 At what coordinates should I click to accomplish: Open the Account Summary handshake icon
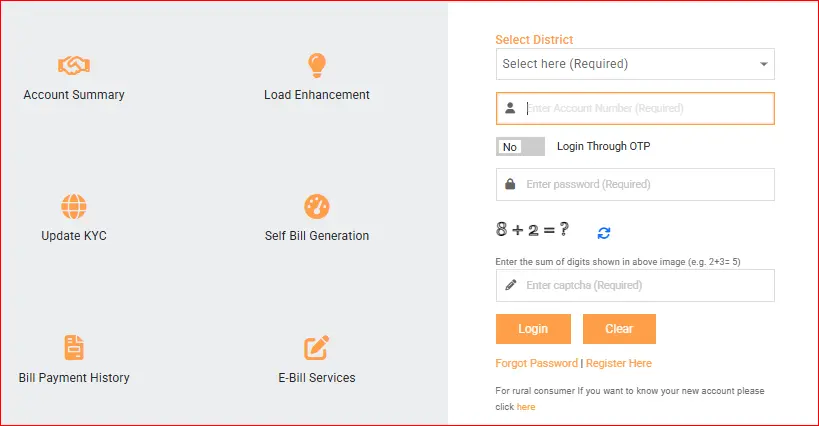74,65
